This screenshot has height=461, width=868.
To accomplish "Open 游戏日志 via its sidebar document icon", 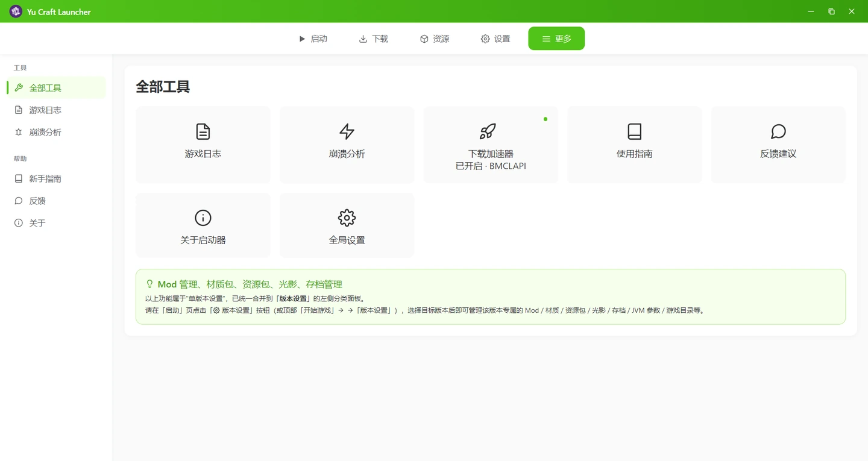I will (x=19, y=110).
